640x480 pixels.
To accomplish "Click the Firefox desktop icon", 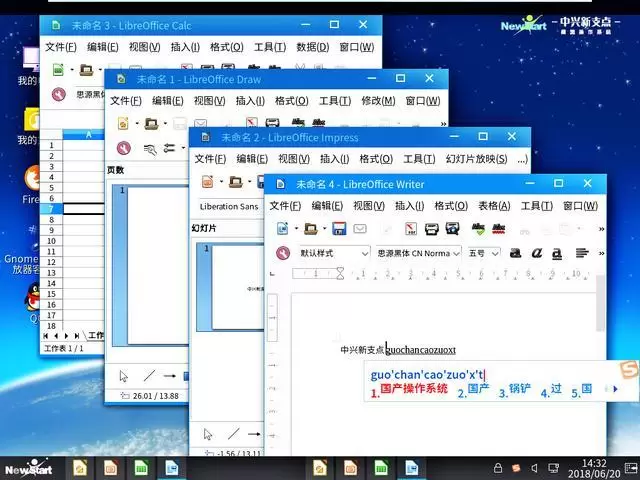I will point(32,180).
